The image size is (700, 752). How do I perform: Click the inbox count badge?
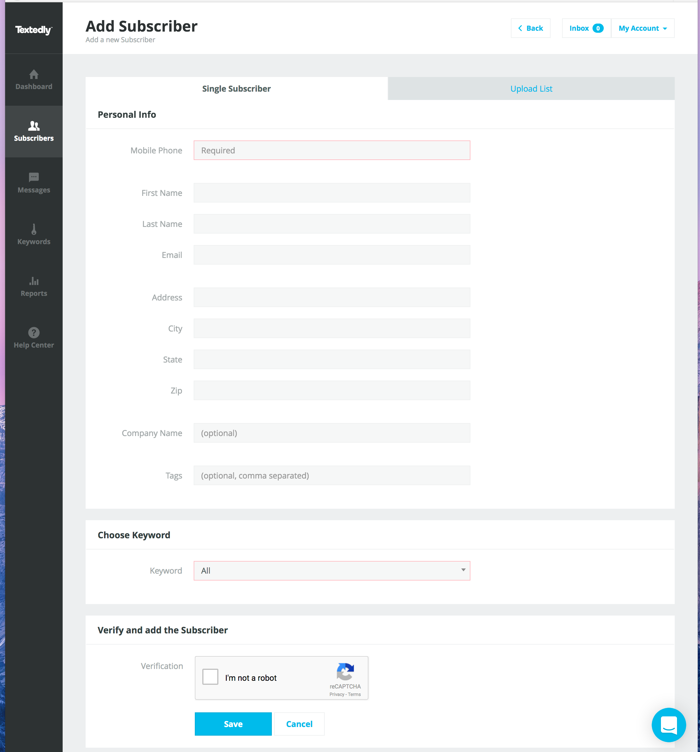click(598, 28)
